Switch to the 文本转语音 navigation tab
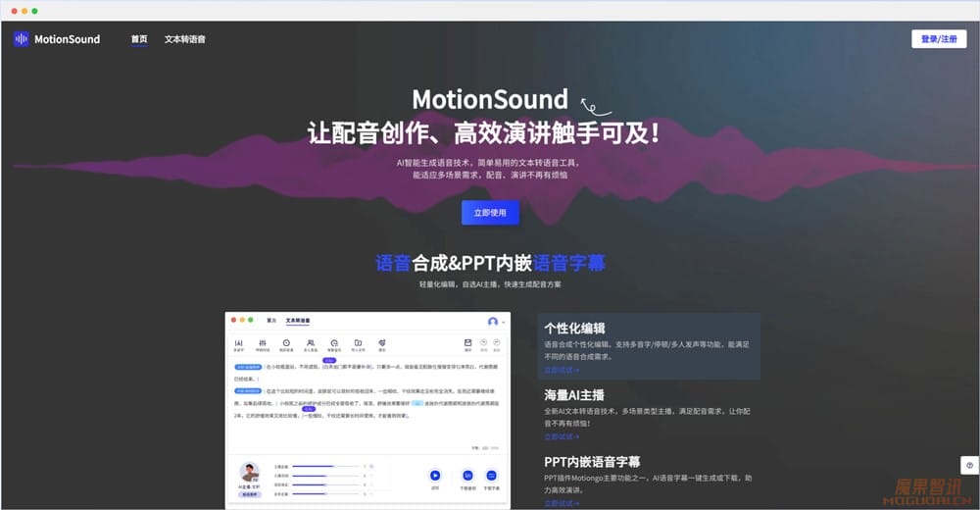This screenshot has width=980, height=510. [x=185, y=39]
